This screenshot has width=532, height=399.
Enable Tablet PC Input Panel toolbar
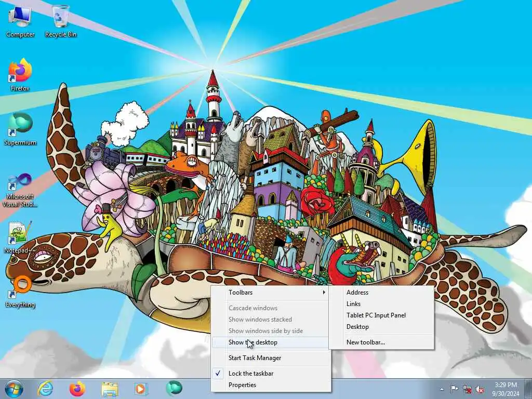coord(381,315)
